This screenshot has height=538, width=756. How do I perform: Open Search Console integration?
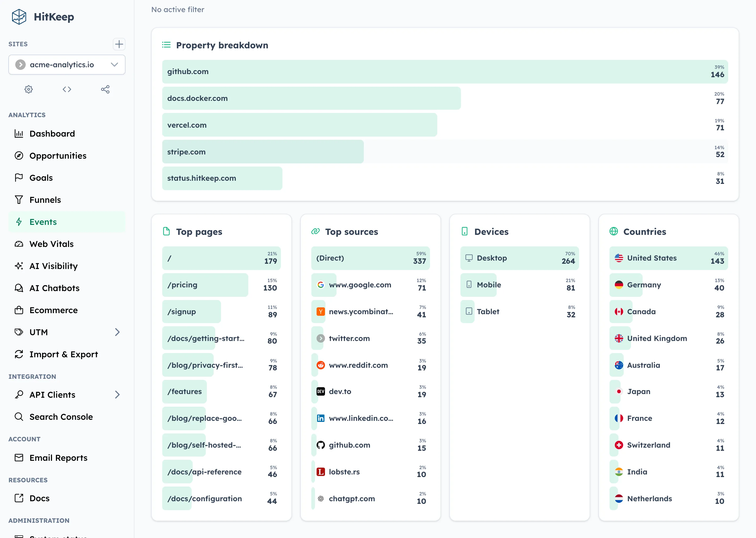[x=67, y=417]
